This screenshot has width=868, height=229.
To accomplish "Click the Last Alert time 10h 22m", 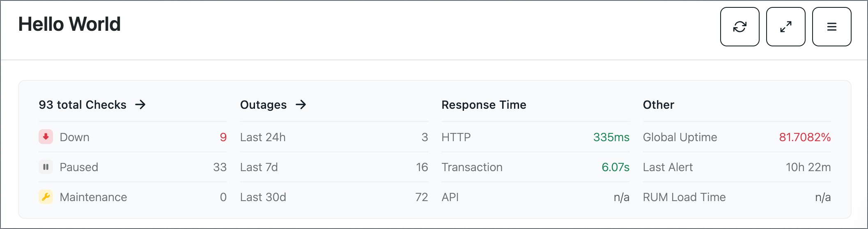I will point(808,167).
